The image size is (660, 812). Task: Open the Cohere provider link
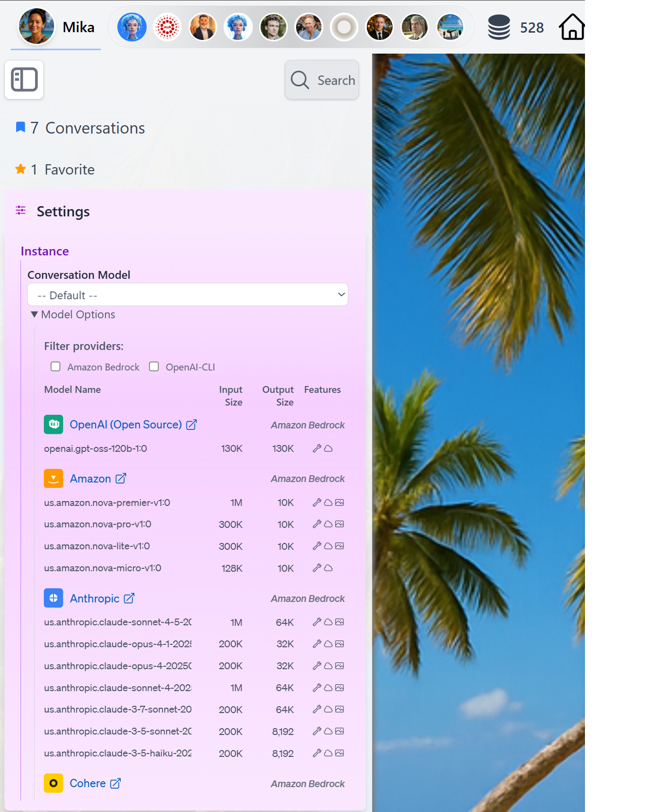[88, 783]
